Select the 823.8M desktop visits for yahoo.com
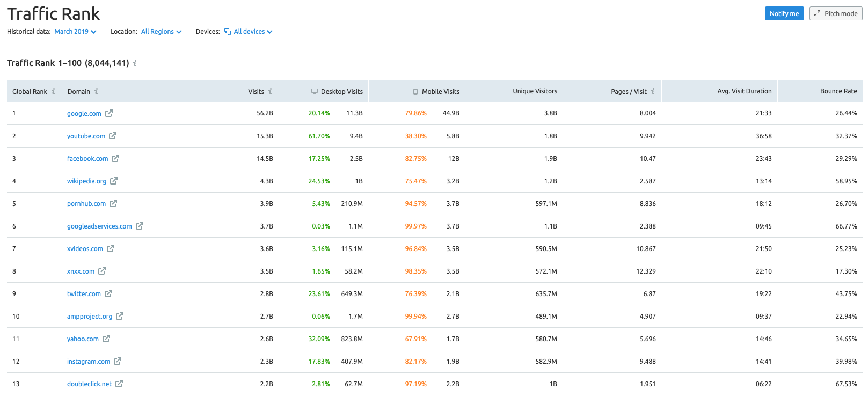868x397 pixels. click(x=352, y=339)
